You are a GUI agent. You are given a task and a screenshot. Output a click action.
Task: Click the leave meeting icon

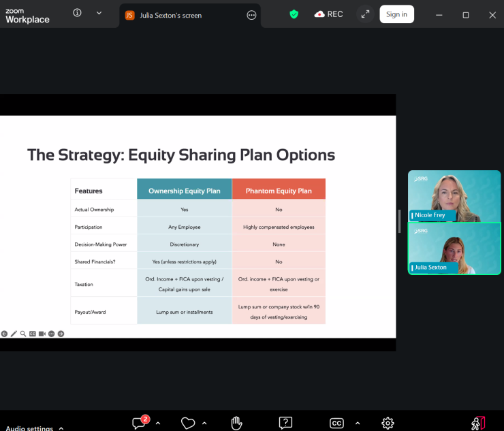coord(478,423)
